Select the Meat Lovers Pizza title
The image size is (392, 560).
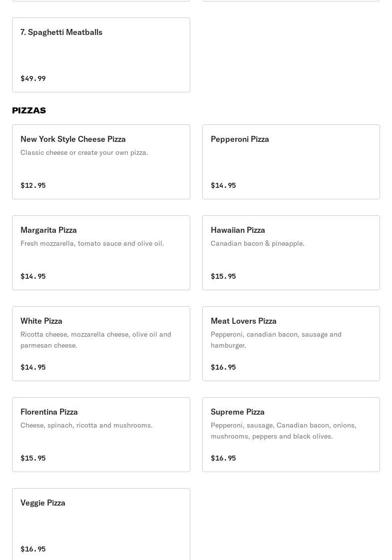tap(243, 321)
